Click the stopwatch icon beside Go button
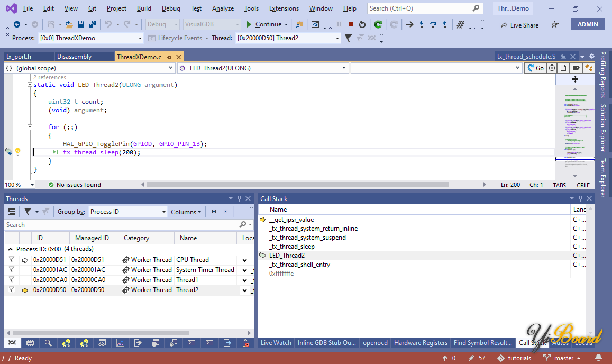 tap(552, 68)
